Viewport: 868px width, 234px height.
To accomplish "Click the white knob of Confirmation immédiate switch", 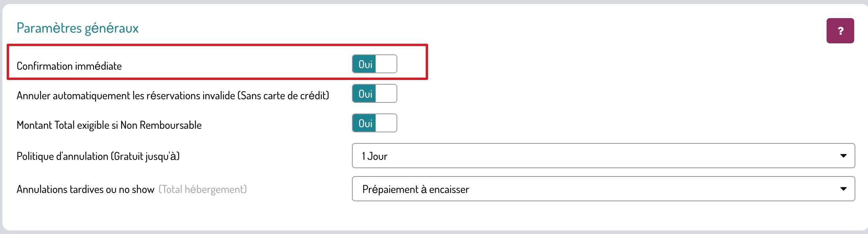I will tap(386, 64).
